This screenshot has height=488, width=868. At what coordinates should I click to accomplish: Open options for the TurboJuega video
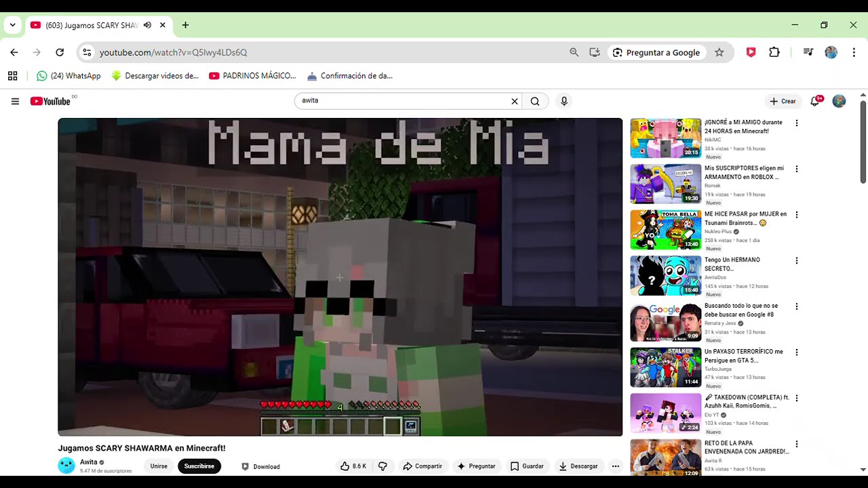tap(797, 352)
